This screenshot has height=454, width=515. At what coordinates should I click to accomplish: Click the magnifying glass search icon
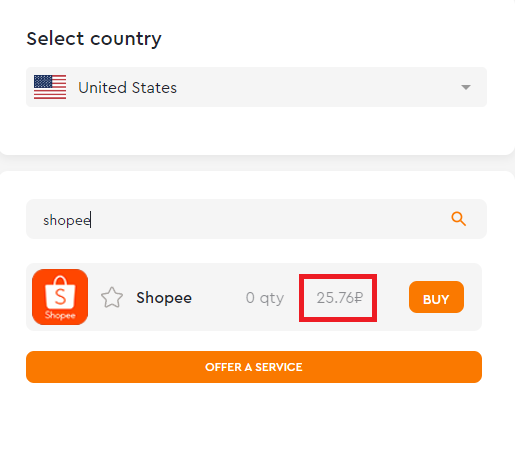458,219
